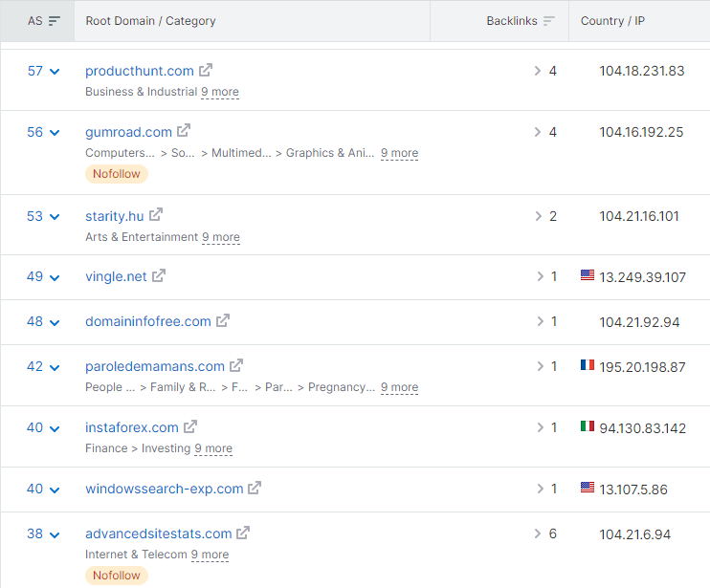Click US flag next to 13.249.39.107
Image resolution: width=710 pixels, height=588 pixels.
[588, 275]
